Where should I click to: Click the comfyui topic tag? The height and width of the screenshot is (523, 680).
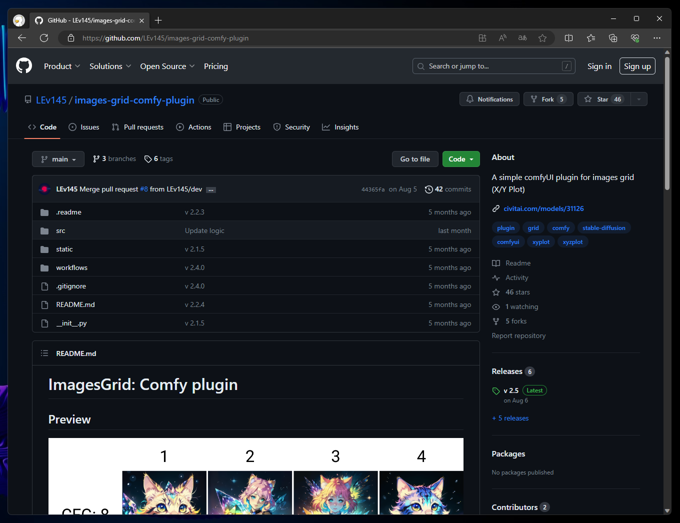click(x=508, y=242)
